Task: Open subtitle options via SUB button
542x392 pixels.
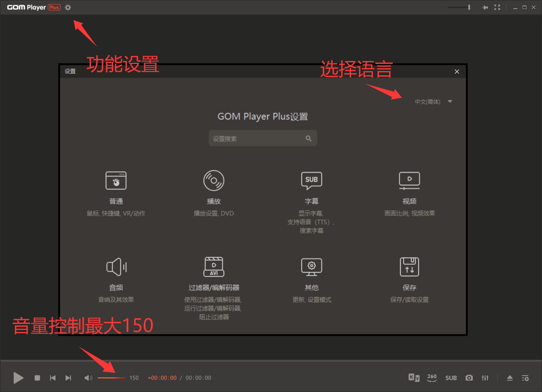Action: [451, 378]
